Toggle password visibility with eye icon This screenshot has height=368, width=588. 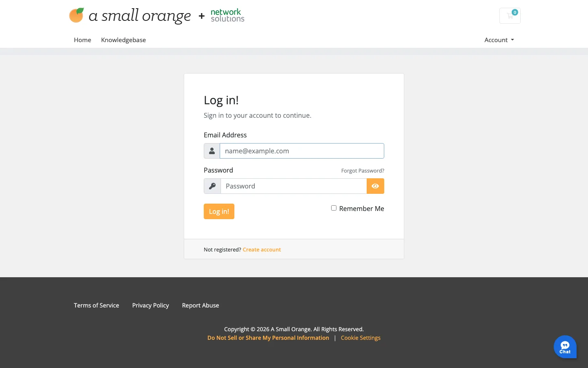tap(375, 186)
